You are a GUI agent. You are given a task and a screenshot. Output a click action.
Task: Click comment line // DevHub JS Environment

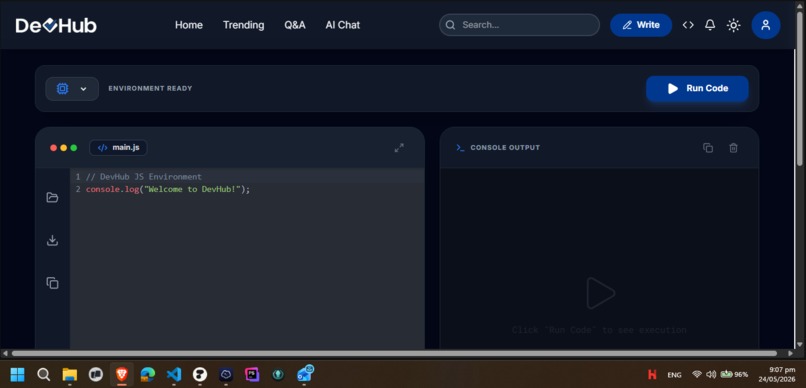[x=144, y=177]
